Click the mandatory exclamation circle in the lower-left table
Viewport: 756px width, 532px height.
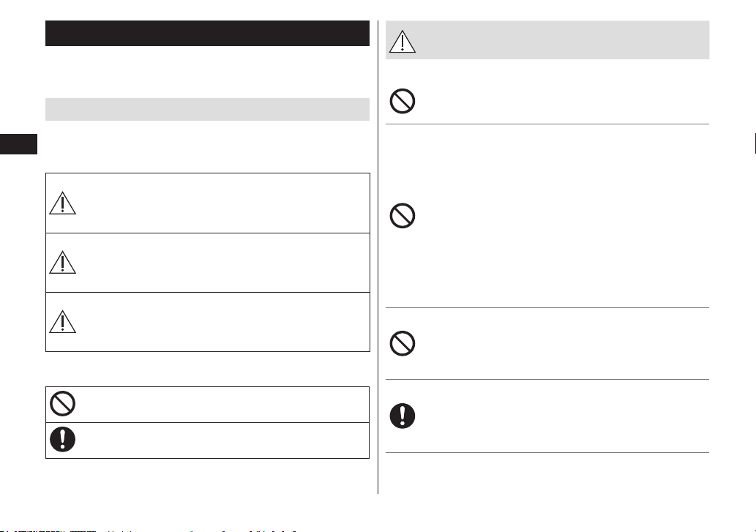63,440
